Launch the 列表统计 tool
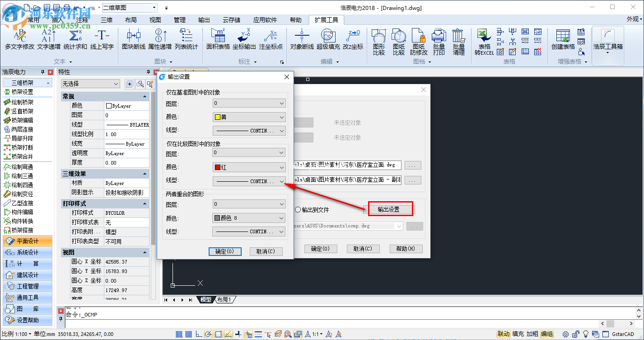Image resolution: width=644 pixels, height=340 pixels. 186,39
